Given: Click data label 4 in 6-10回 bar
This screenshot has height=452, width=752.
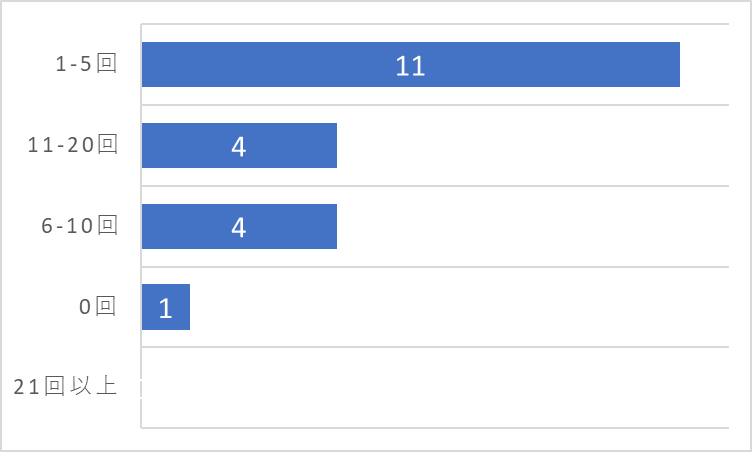Looking at the screenshot, I should pos(239,227).
